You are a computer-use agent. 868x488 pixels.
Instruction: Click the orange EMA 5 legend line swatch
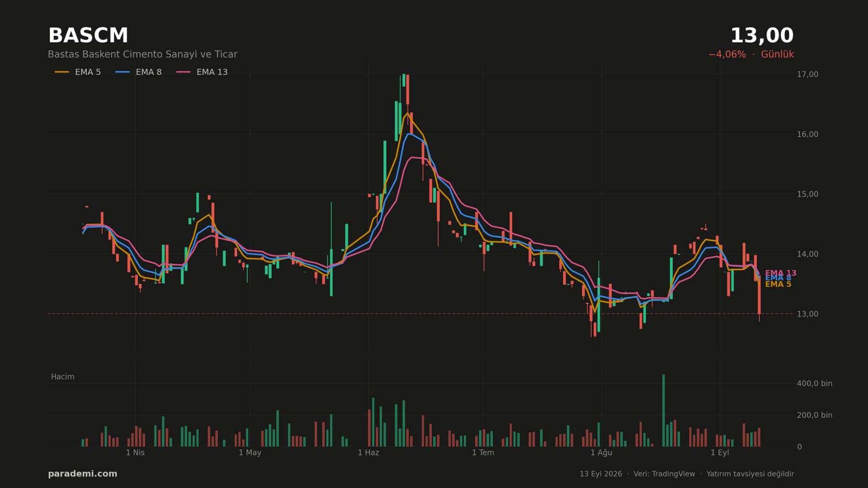coord(62,72)
